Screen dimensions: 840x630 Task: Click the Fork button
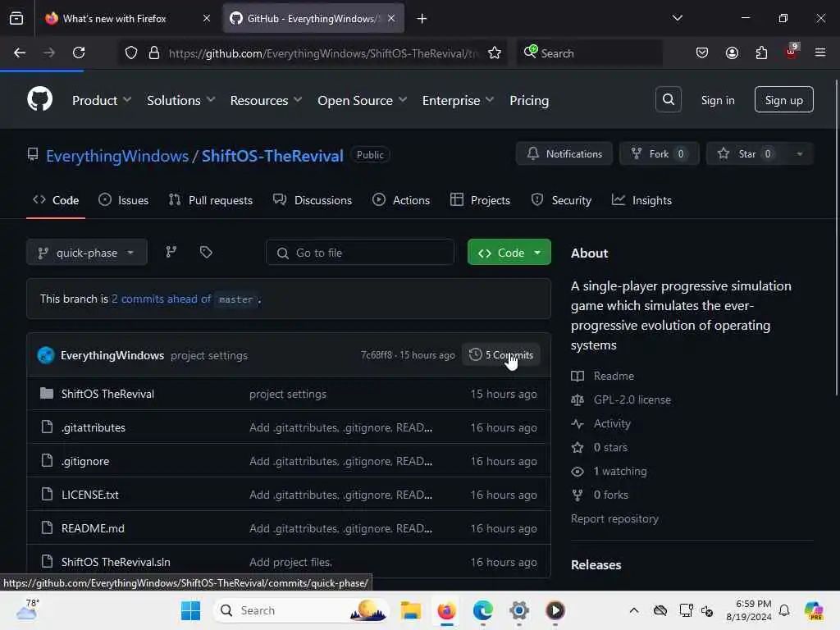(x=660, y=153)
